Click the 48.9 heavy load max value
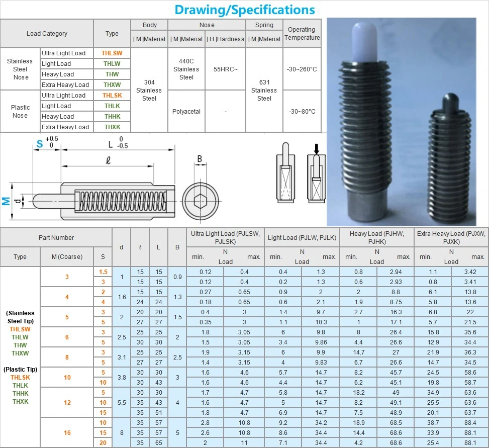 pyautogui.click(x=396, y=412)
